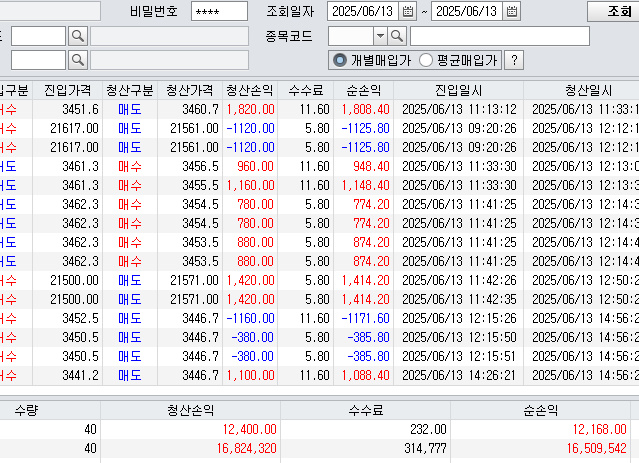Screen dimensions: 639x463
Task: Select profit cell 1,100.00
Action: (250, 375)
